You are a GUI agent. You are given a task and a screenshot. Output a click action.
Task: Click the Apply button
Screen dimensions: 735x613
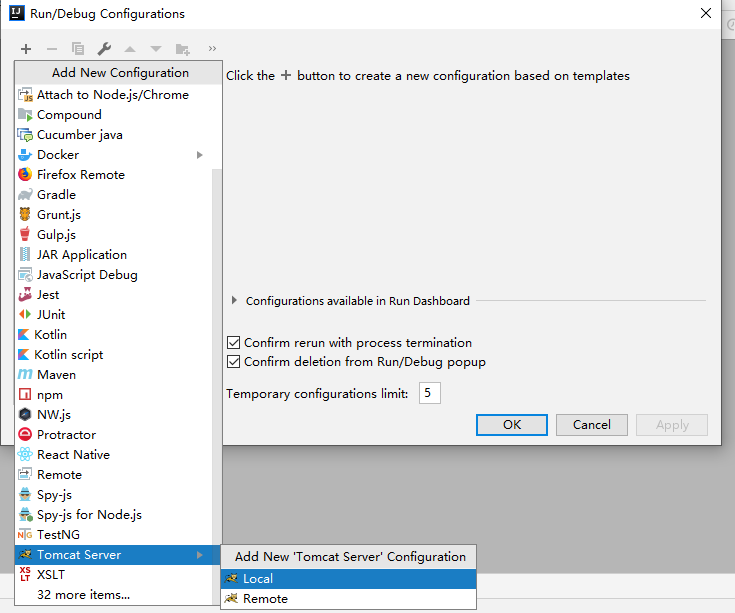tap(672, 425)
